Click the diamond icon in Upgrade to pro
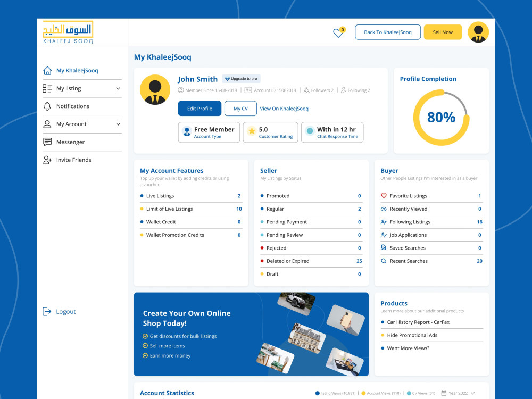The height and width of the screenshot is (399, 532). (x=227, y=79)
